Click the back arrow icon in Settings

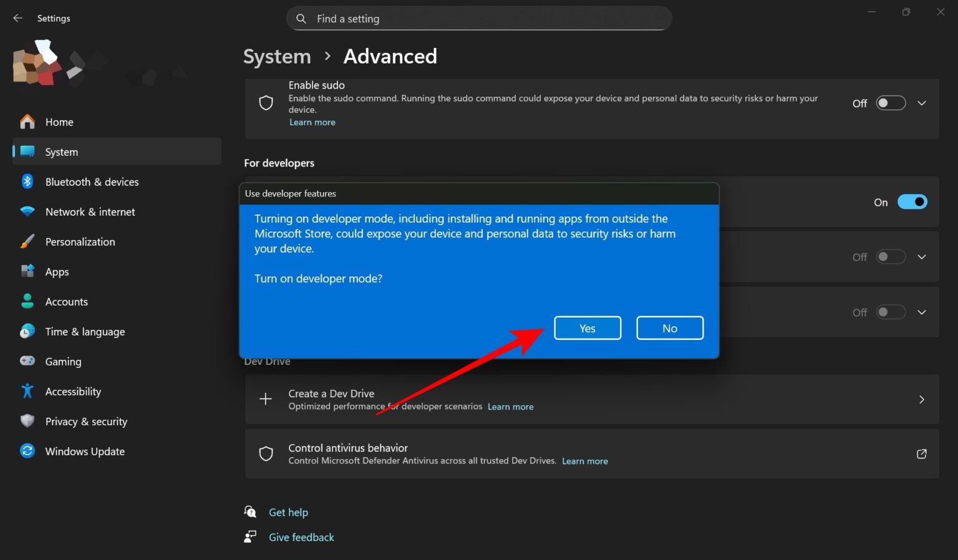click(18, 18)
